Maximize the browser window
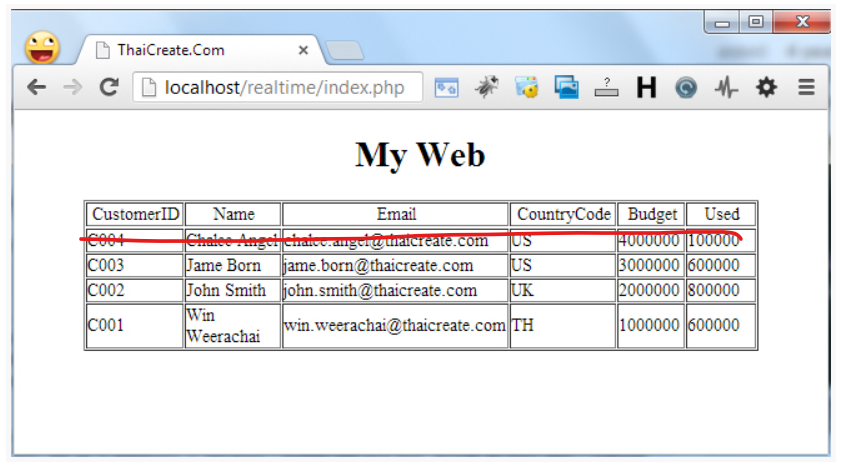The image size is (852, 471). tap(756, 22)
